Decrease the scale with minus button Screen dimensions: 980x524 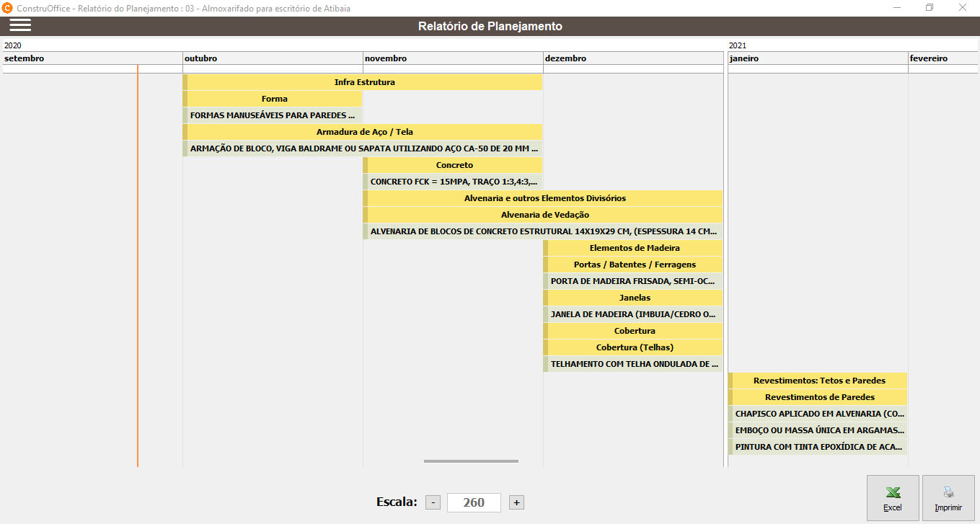click(x=433, y=502)
